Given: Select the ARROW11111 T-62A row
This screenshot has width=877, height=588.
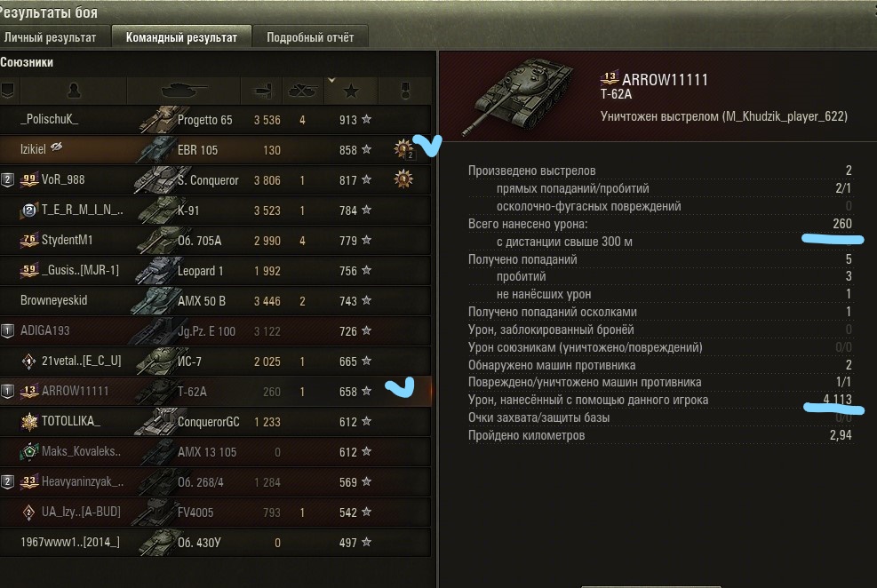Looking at the screenshot, I should pos(215,391).
